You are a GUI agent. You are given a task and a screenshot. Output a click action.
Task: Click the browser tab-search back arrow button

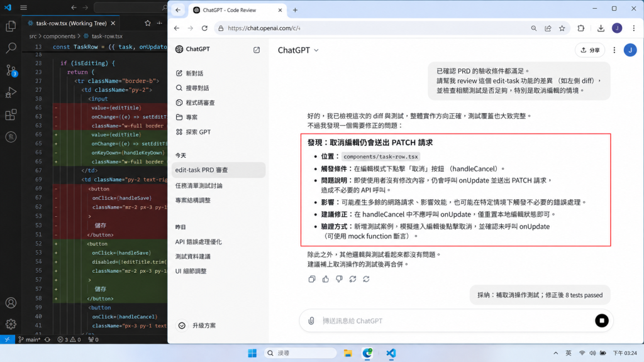click(x=178, y=10)
